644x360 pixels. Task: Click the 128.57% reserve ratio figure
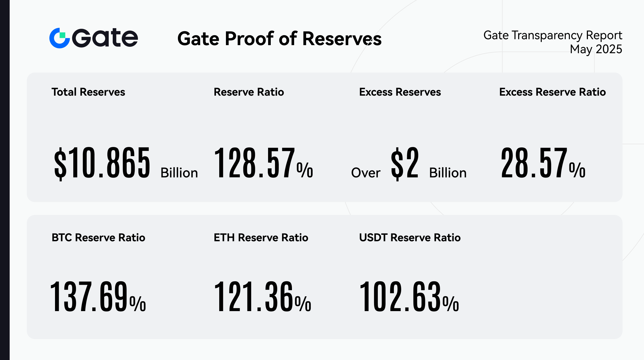pyautogui.click(x=263, y=163)
